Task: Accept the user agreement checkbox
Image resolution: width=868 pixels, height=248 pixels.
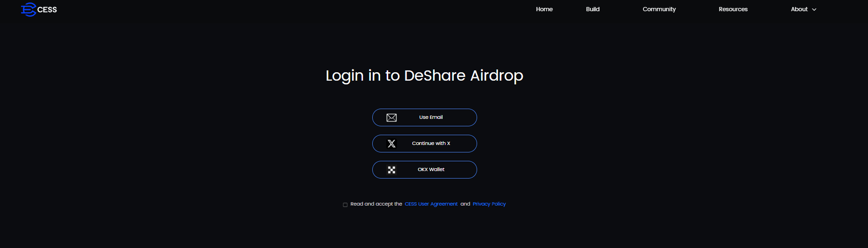Action: 345,205
